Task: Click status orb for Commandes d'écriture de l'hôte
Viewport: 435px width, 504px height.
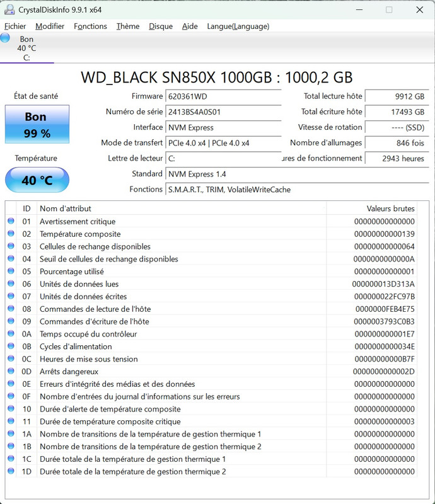Action: pos(11,321)
